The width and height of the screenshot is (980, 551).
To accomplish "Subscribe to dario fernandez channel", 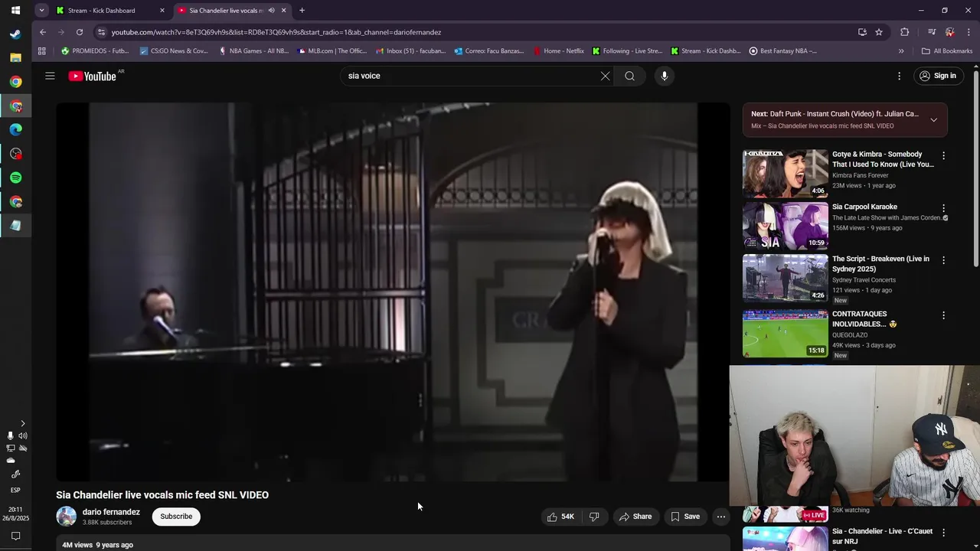I will tap(176, 517).
